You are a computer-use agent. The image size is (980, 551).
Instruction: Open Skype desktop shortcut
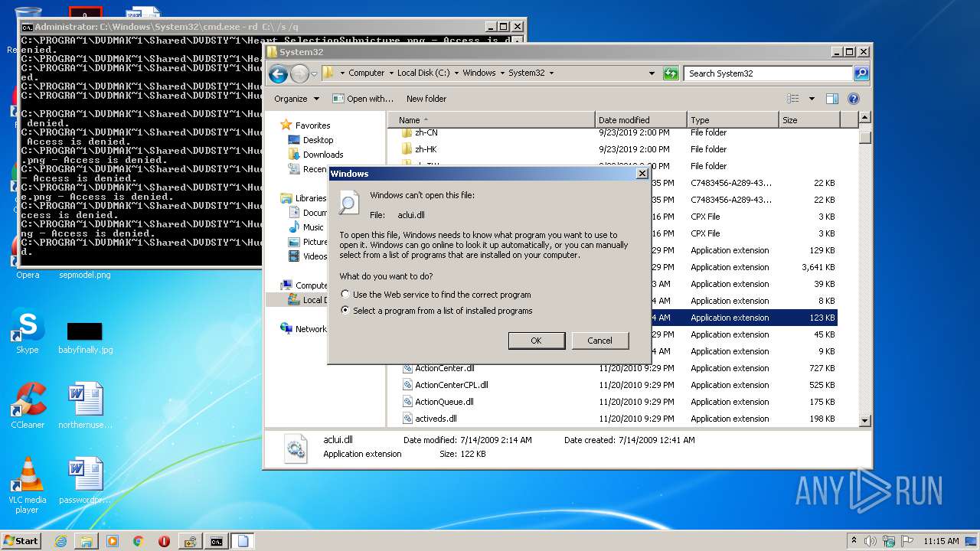(x=28, y=331)
